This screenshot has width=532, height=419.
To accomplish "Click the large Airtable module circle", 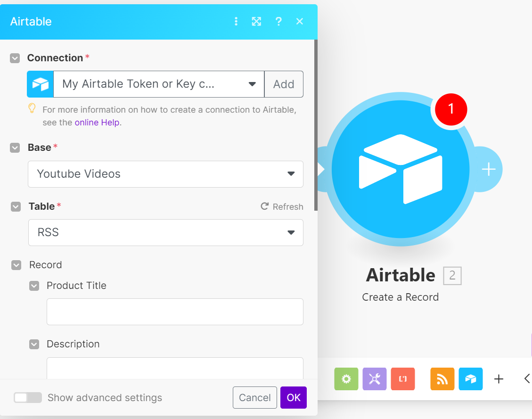I will (x=401, y=169).
